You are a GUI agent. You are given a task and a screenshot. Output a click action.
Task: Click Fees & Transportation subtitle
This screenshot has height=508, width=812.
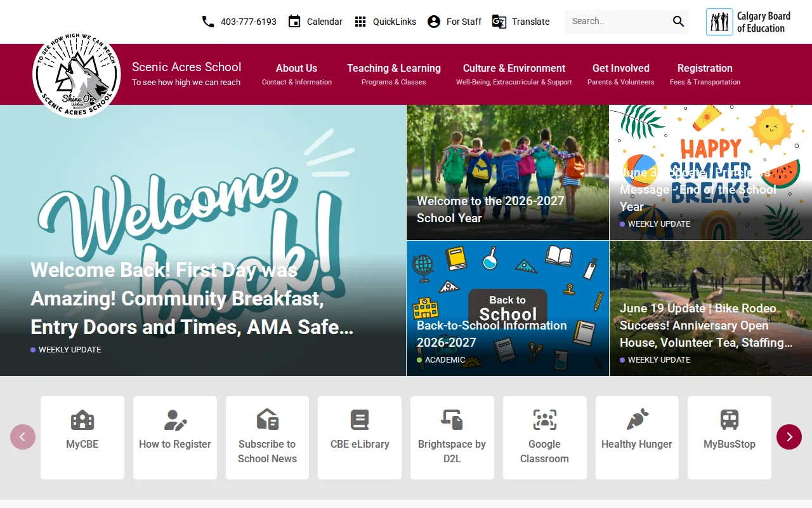coord(705,83)
